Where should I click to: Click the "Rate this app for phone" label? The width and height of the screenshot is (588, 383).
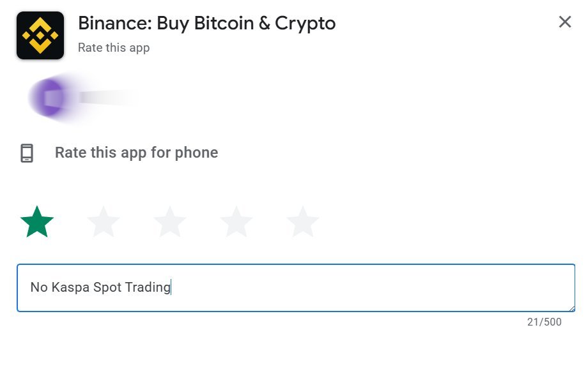point(136,153)
